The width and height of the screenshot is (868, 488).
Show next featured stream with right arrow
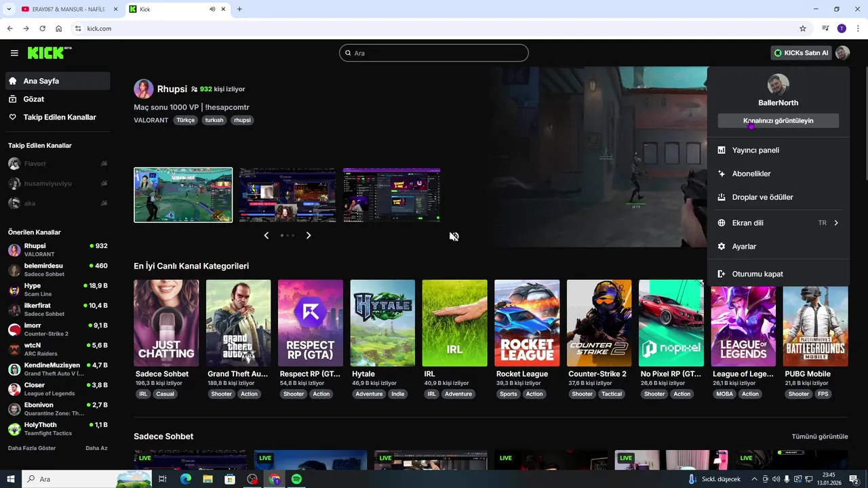pyautogui.click(x=309, y=235)
